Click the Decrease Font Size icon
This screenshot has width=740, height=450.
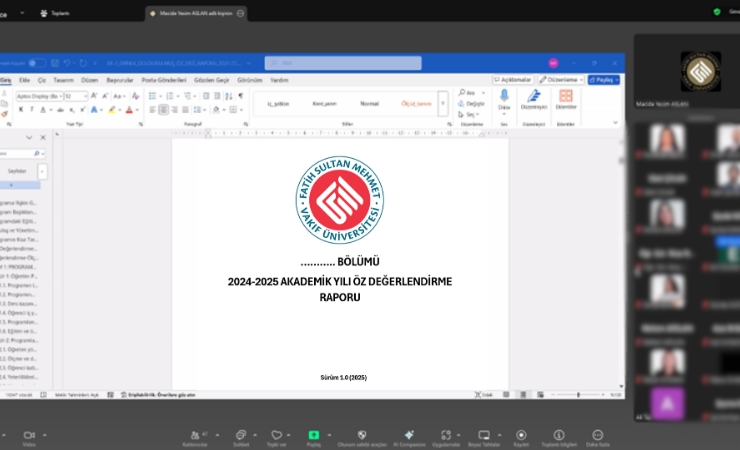(105, 96)
